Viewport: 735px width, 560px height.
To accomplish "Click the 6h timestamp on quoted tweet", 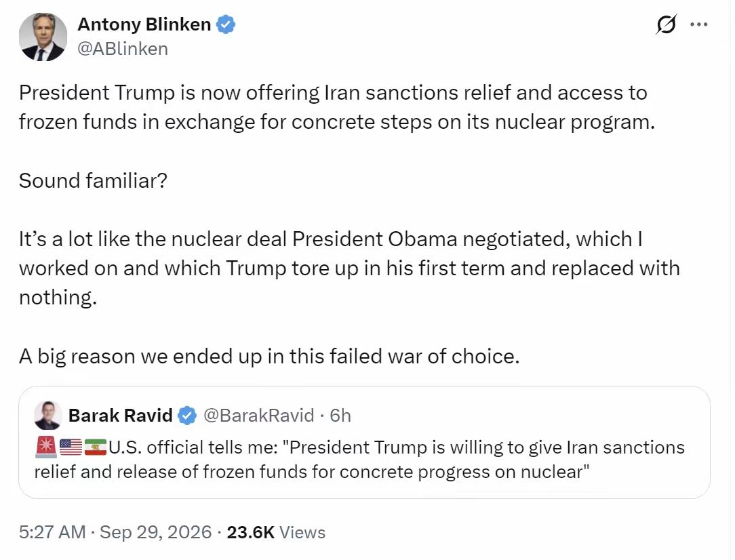I will (x=340, y=415).
